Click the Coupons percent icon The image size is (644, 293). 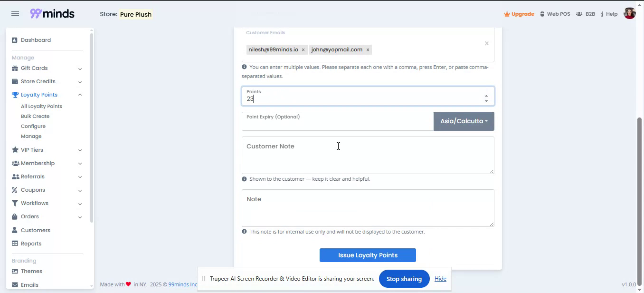pos(15,190)
